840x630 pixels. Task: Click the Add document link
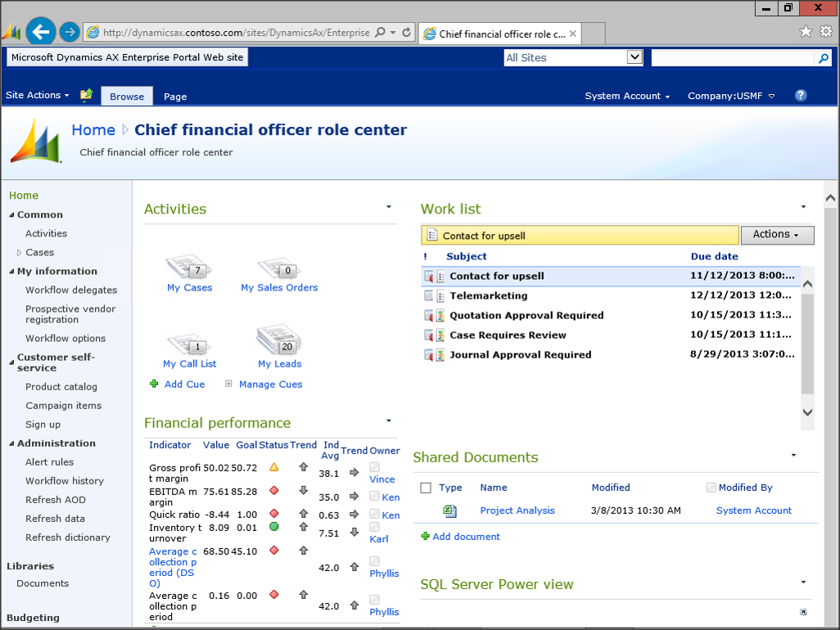(466, 537)
